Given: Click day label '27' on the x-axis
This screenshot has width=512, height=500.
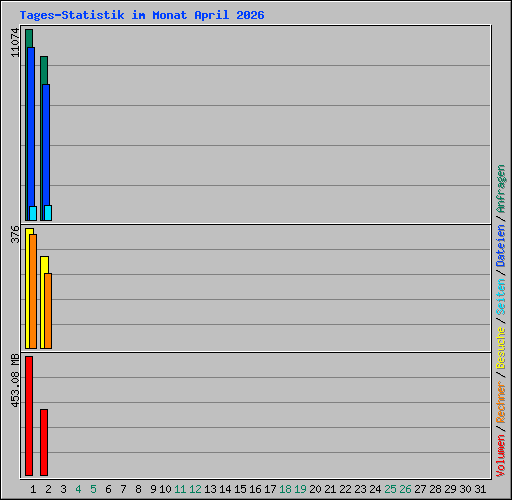Looking at the screenshot, I should click(420, 489).
